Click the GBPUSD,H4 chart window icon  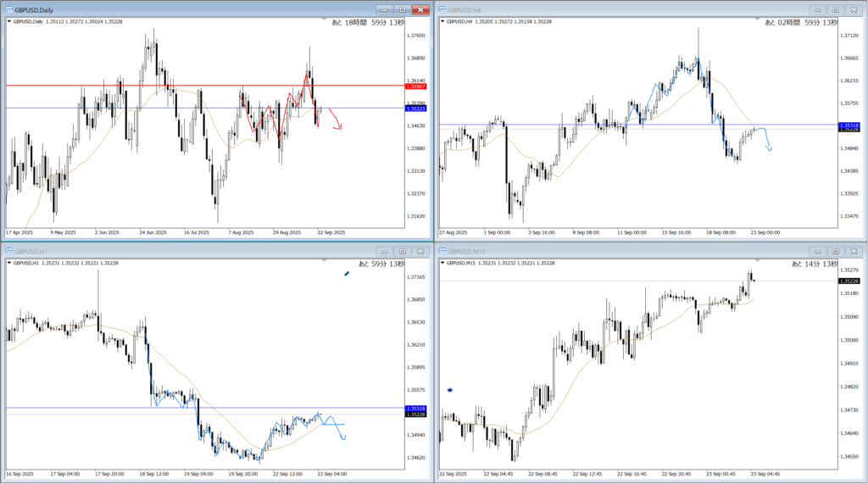point(442,9)
